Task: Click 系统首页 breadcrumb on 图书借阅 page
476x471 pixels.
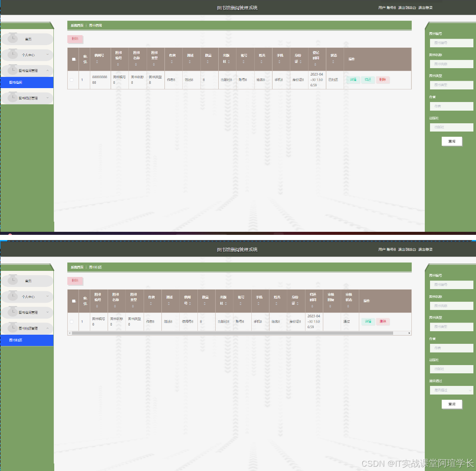Action: pyautogui.click(x=77, y=26)
